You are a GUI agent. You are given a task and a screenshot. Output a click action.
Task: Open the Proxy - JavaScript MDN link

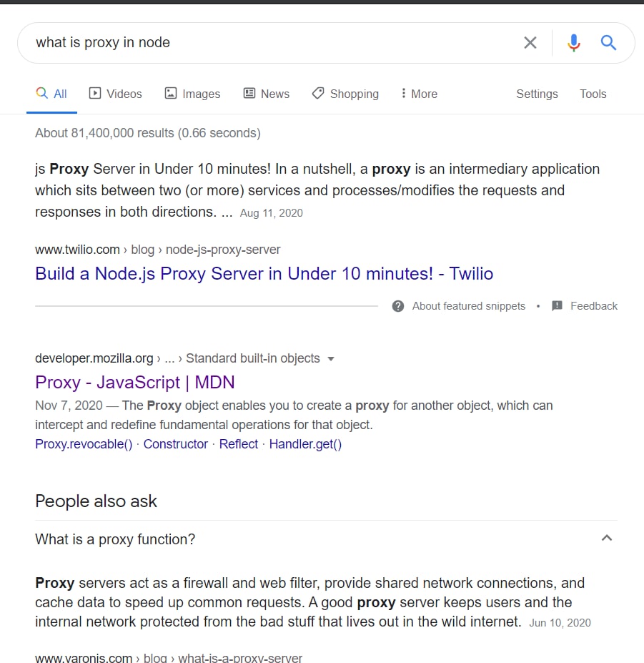134,382
